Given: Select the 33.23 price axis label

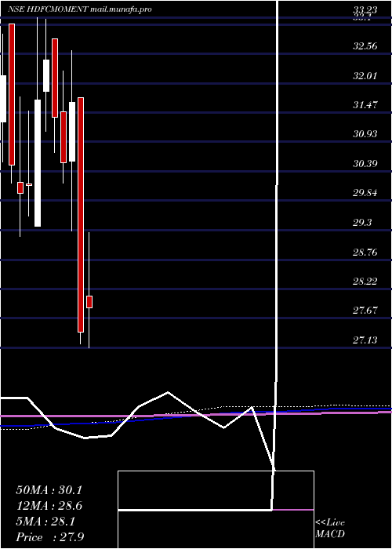Looking at the screenshot, I should 365,9.
